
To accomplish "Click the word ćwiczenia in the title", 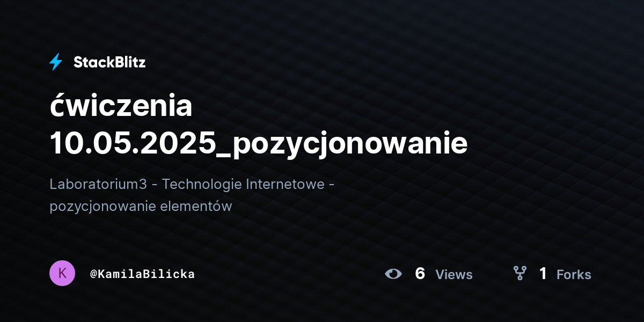I will 121,106.
